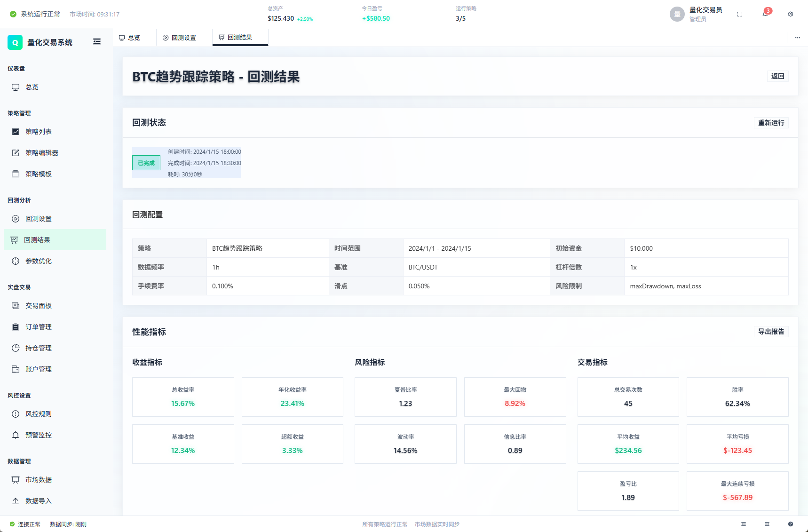This screenshot has width=808, height=532.
Task: Click the 预警监控 bell icon
Action: (16, 435)
